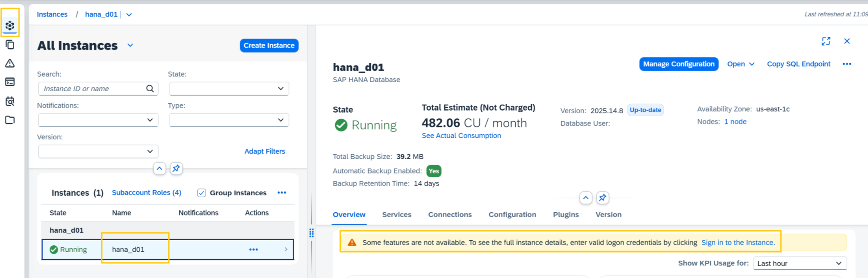Viewport: 868px width, 278px height.
Task: Click the Name column header
Action: (121, 213)
